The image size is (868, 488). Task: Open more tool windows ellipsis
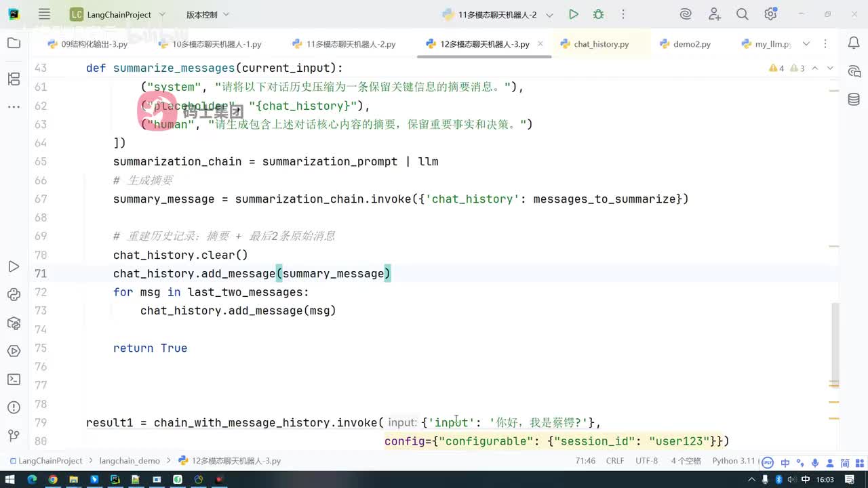(x=14, y=106)
